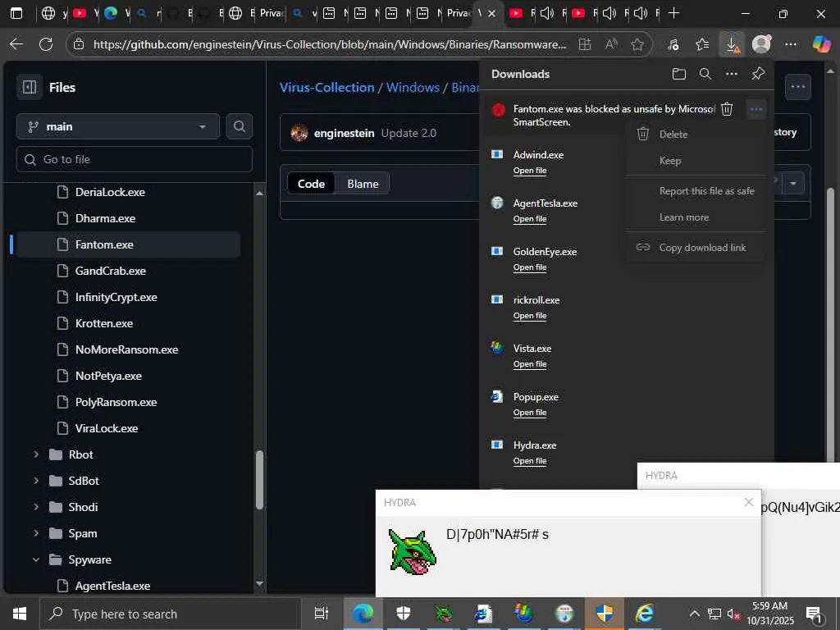The width and height of the screenshot is (840, 630).
Task: Open the Downloads folder icon
Action: [x=678, y=74]
